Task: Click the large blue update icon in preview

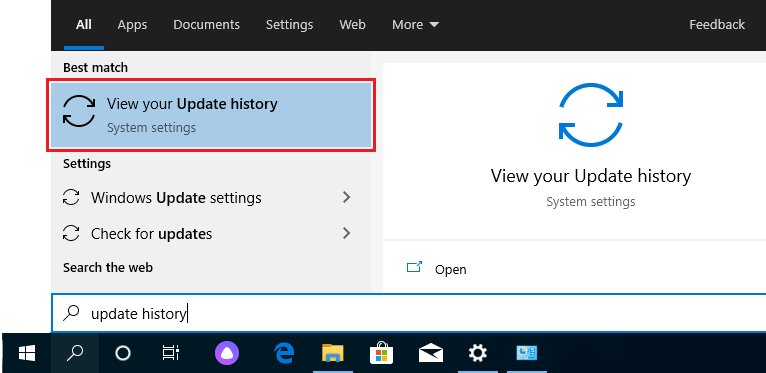Action: [x=591, y=115]
